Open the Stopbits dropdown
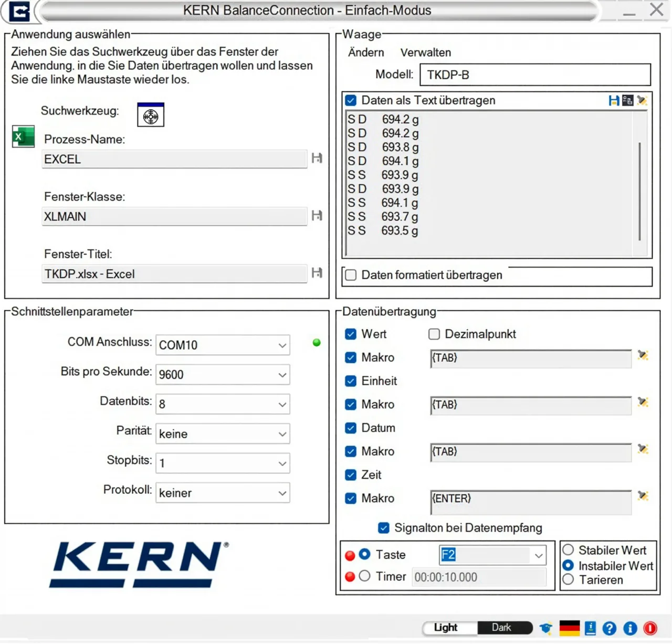The height and width of the screenshot is (644, 672). pos(223,463)
